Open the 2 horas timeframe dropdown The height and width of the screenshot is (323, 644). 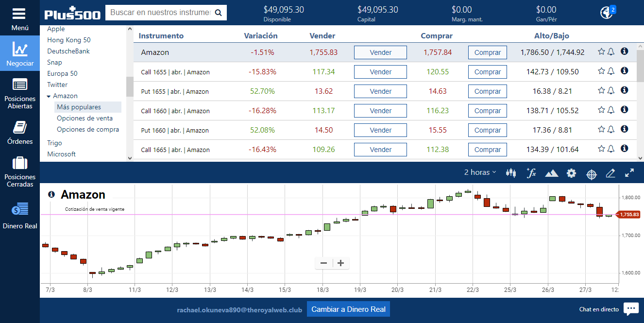pos(480,172)
